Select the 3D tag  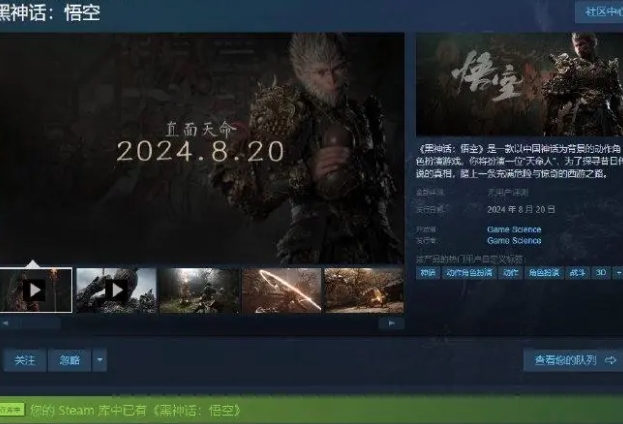601,273
